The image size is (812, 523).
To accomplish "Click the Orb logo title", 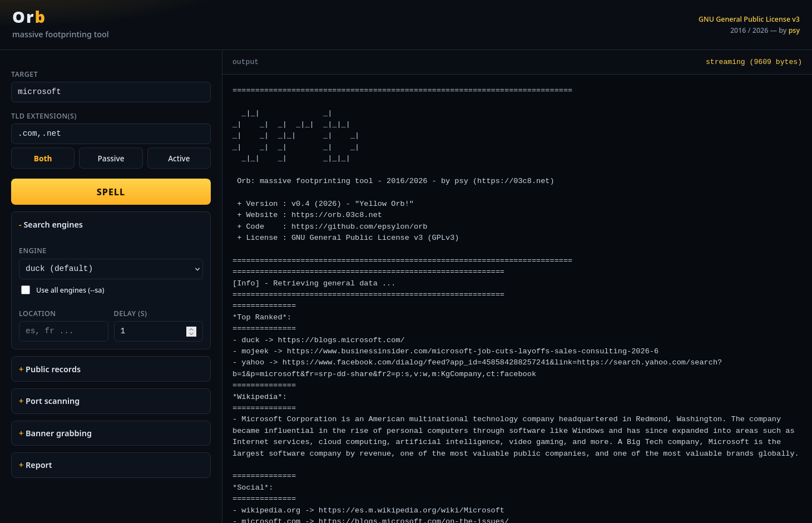I will [29, 17].
